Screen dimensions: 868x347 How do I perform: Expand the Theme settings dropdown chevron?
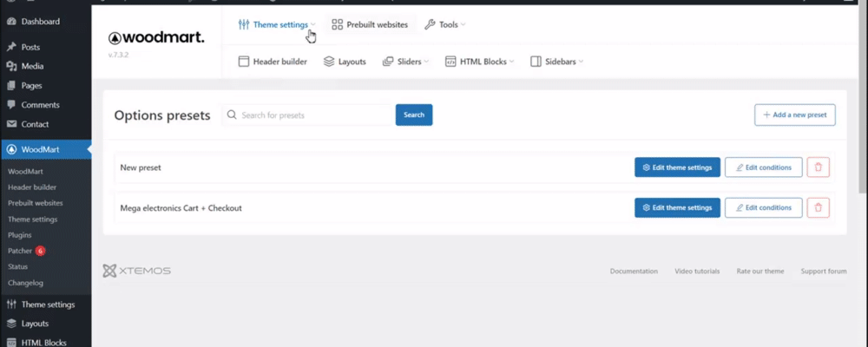point(312,24)
